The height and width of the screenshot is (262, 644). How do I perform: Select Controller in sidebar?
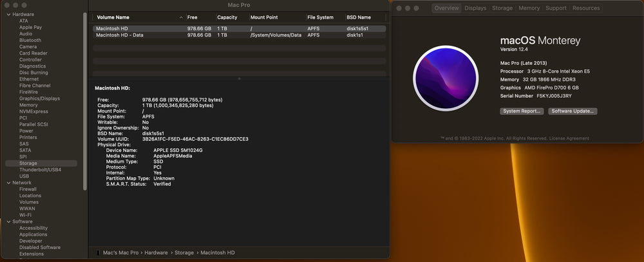click(x=30, y=59)
